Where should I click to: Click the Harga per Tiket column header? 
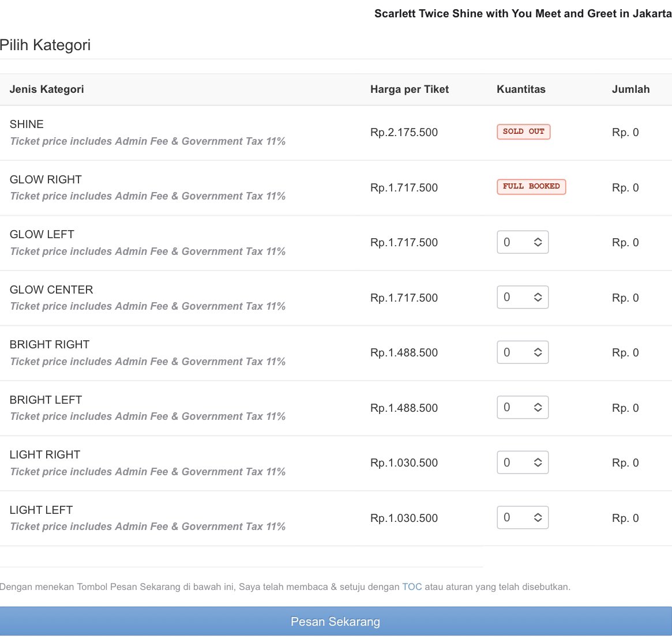[x=410, y=89]
